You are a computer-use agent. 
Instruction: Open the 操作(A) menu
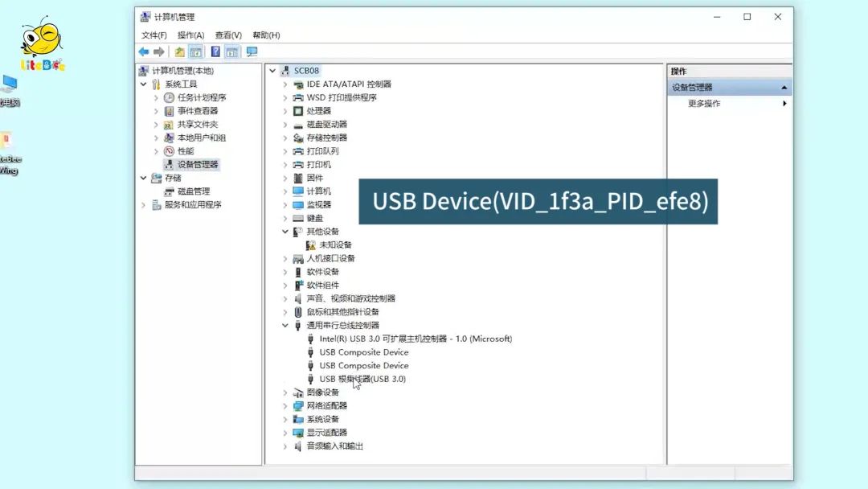(190, 35)
